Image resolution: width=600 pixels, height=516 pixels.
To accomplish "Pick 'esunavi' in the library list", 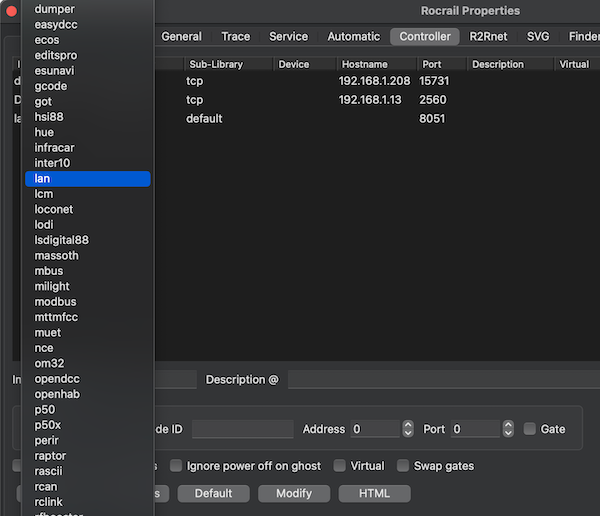I will pyautogui.click(x=88, y=71).
